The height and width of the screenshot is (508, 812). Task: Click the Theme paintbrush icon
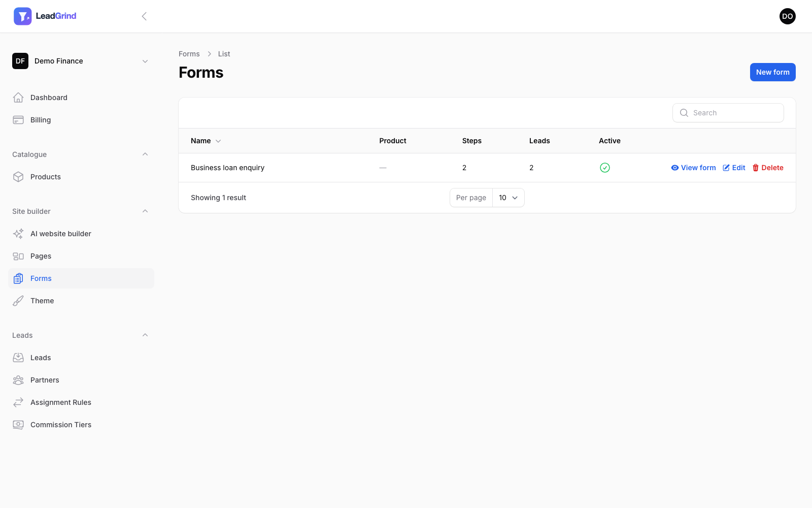(18, 301)
